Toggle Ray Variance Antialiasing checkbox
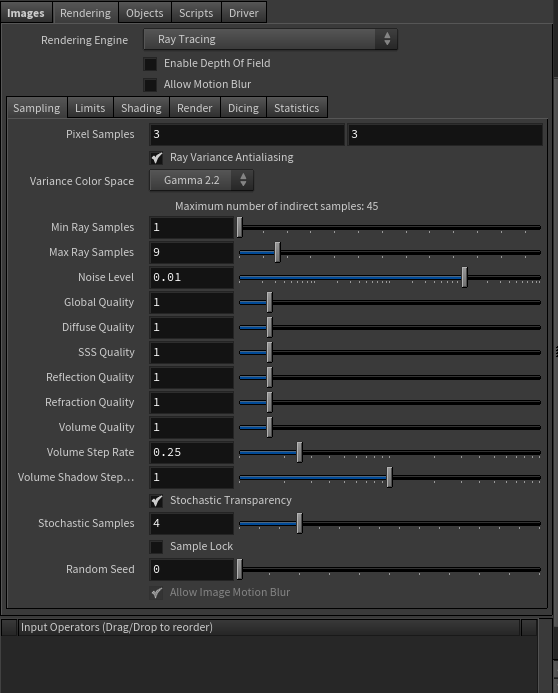Screen dimensions: 558x693 click(156, 157)
